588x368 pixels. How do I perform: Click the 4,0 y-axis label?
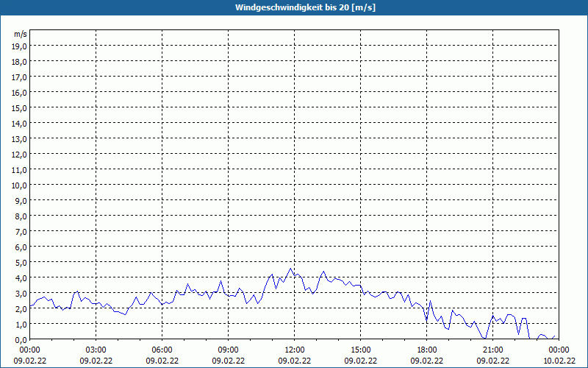click(x=21, y=278)
